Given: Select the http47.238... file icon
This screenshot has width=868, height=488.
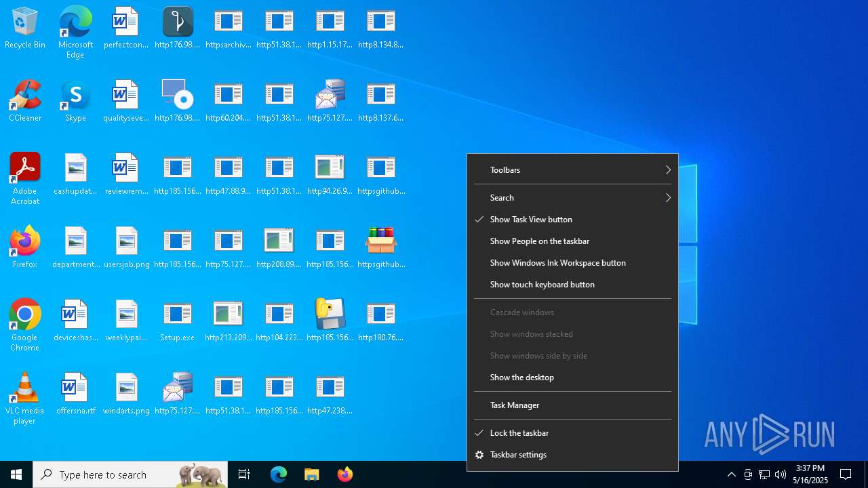Looking at the screenshot, I should click(330, 394).
